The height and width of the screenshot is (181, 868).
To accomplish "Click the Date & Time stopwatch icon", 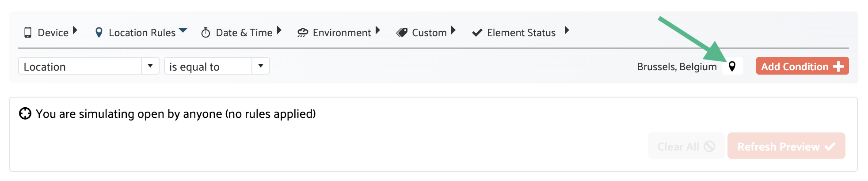I will pos(206,33).
